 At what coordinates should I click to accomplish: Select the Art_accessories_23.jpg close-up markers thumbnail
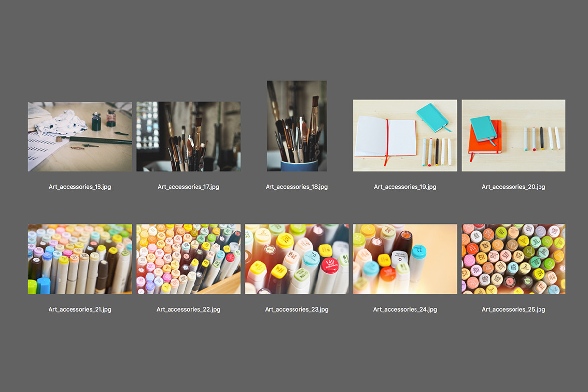pos(297,259)
